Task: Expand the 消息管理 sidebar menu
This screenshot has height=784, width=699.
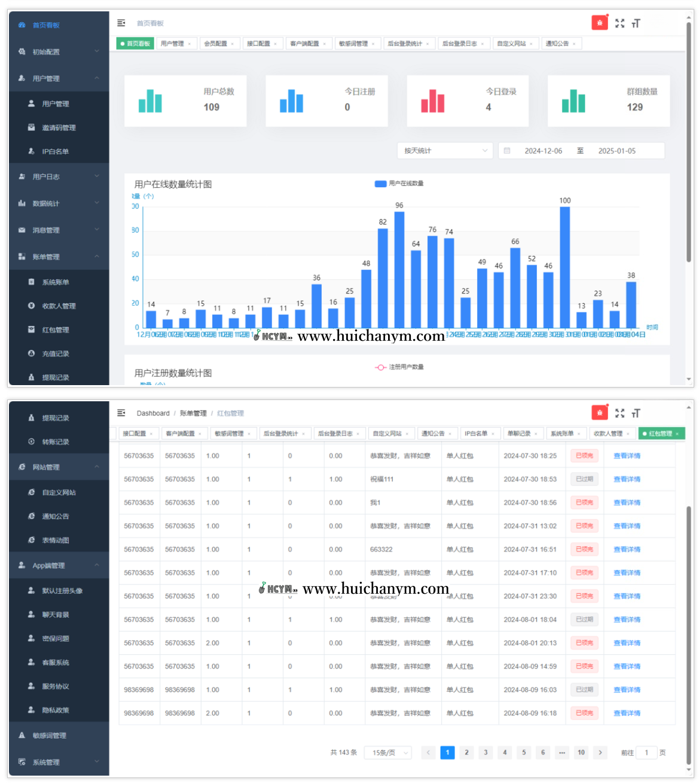Action: [x=59, y=230]
